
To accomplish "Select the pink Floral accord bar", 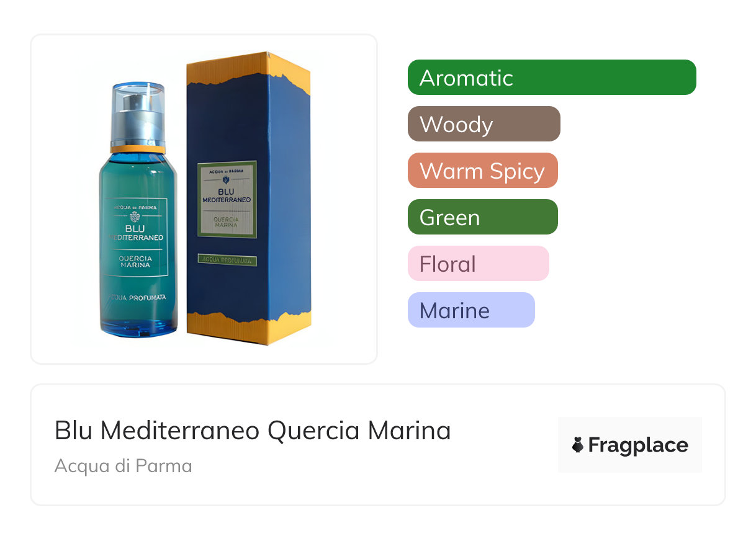I will (479, 264).
